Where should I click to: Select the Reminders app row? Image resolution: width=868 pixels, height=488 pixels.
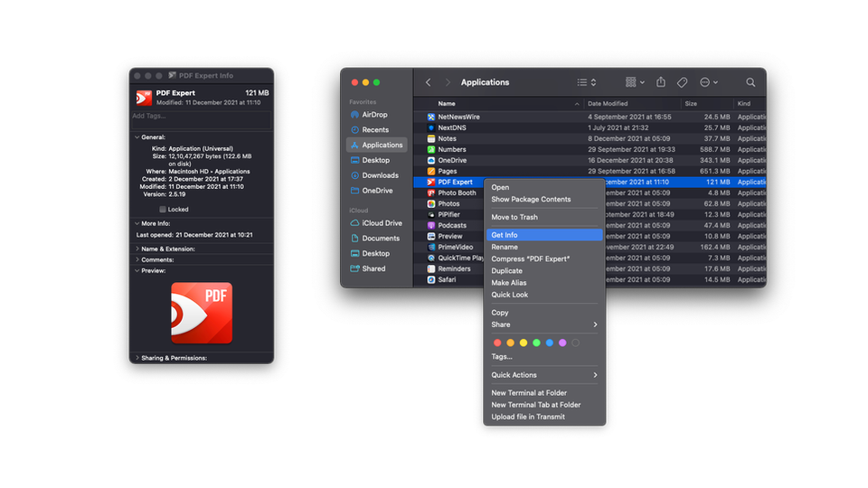click(590, 269)
